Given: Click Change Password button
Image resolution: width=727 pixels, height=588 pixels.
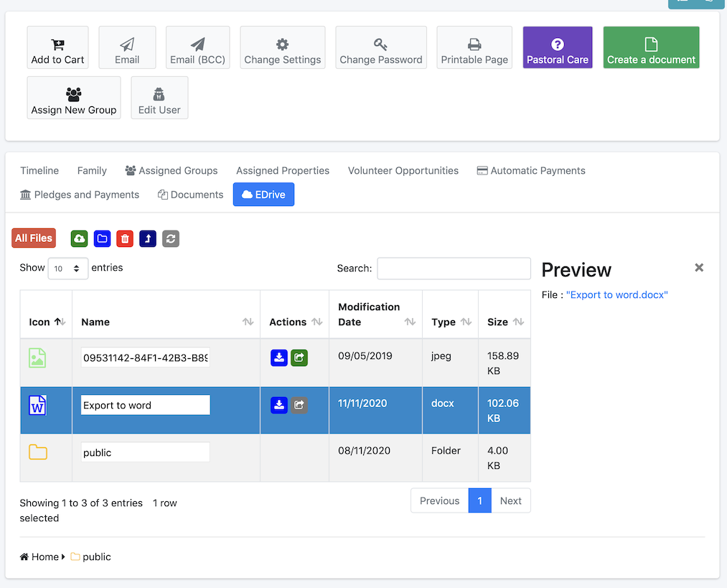Looking at the screenshot, I should click(380, 47).
